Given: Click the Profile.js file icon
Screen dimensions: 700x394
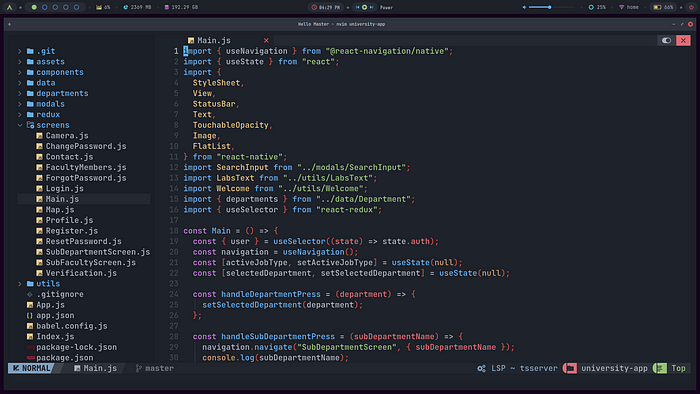Looking at the screenshot, I should coord(39,220).
